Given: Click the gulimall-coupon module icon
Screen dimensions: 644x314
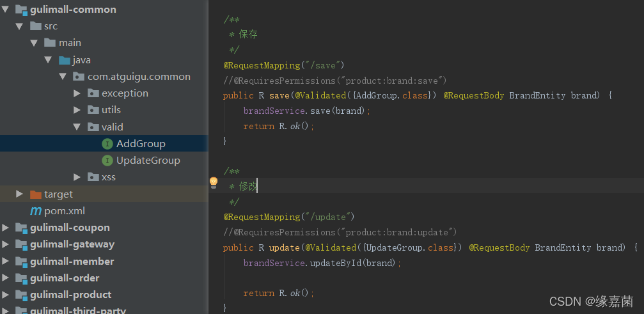Looking at the screenshot, I should pyautogui.click(x=21, y=228).
